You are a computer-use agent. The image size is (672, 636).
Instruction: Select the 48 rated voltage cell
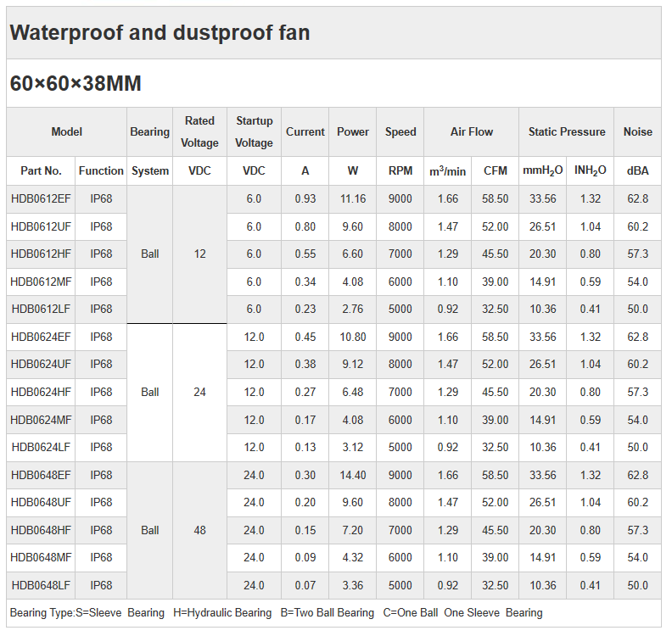[x=199, y=530]
